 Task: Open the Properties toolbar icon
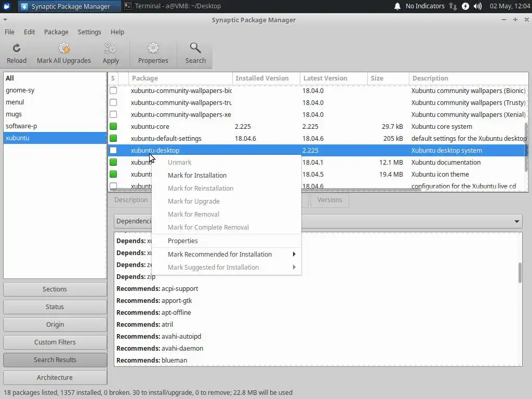(153, 48)
